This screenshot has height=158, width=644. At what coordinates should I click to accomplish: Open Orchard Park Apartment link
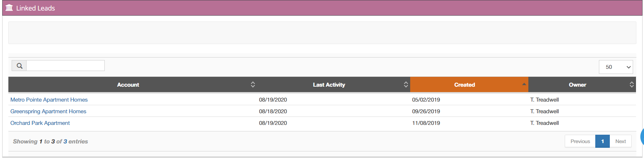pos(40,123)
